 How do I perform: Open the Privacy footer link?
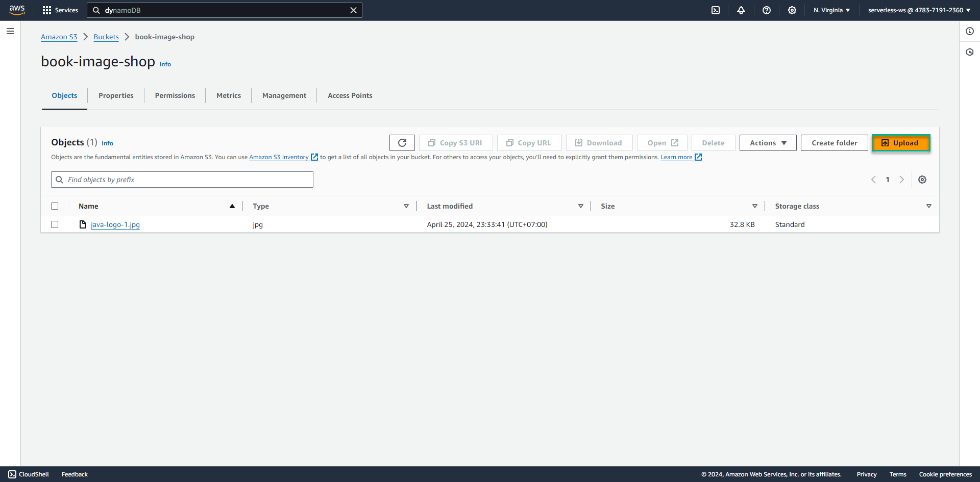click(867, 474)
